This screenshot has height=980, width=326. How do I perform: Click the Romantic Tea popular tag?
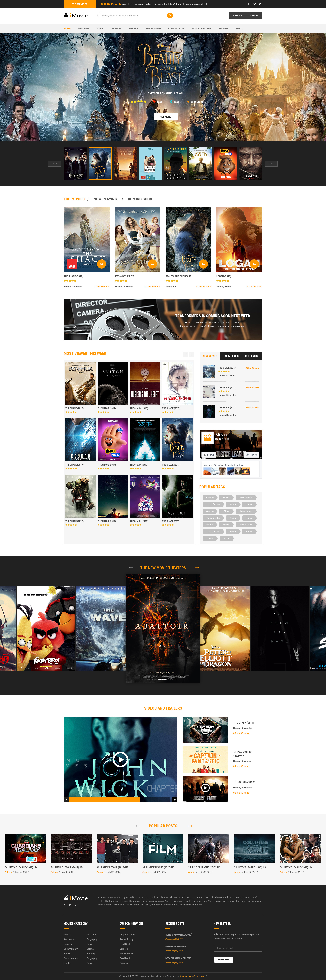click(x=213, y=518)
